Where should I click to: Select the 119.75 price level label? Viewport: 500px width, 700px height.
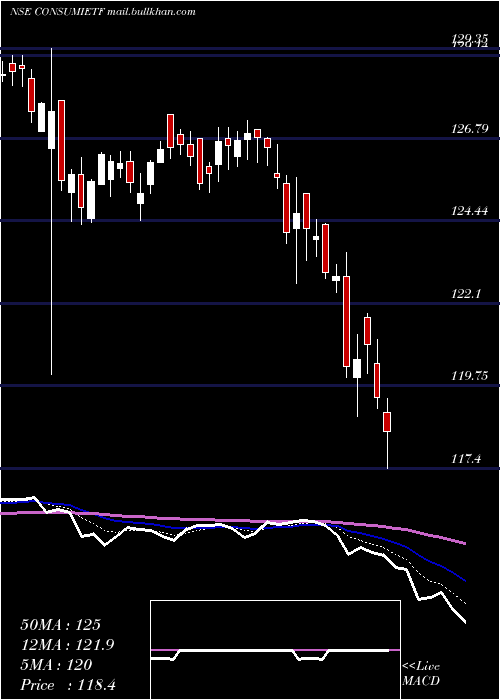tap(470, 376)
